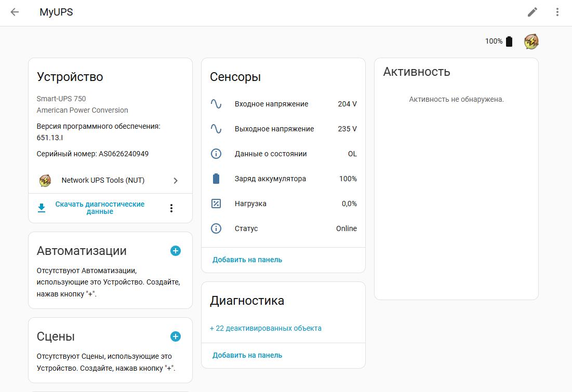Click the Данные о состоянии info icon
Image resolution: width=572 pixels, height=392 pixels.
click(216, 154)
